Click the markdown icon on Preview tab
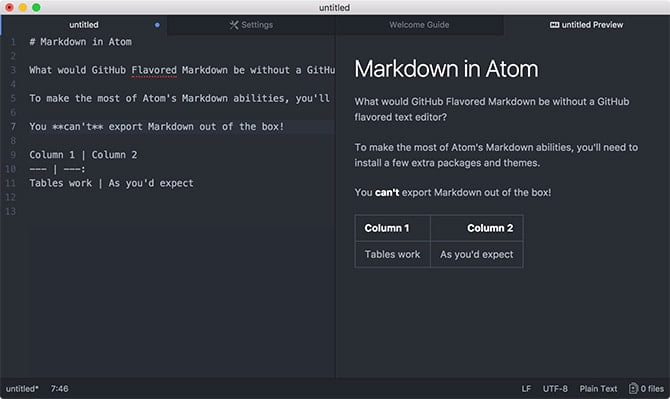This screenshot has width=670, height=399. click(x=554, y=25)
